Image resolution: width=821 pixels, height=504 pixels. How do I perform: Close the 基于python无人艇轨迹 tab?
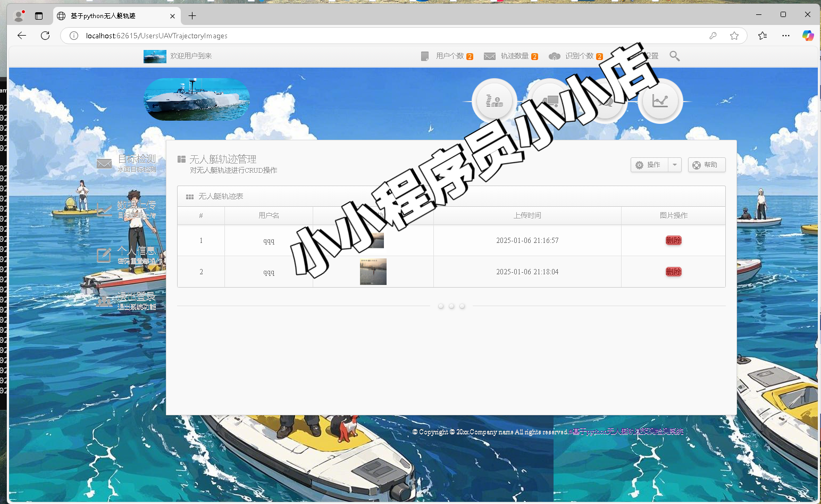click(x=172, y=16)
